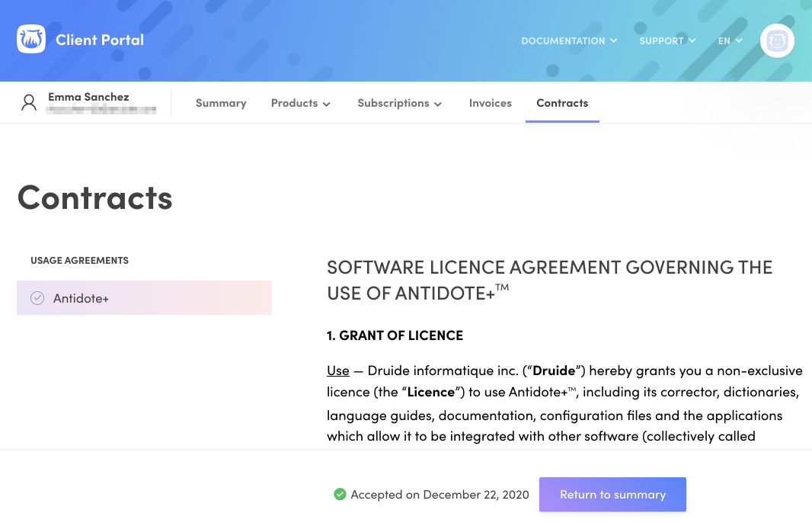Select the Contracts tab
This screenshot has width=812, height=523.
562,104
